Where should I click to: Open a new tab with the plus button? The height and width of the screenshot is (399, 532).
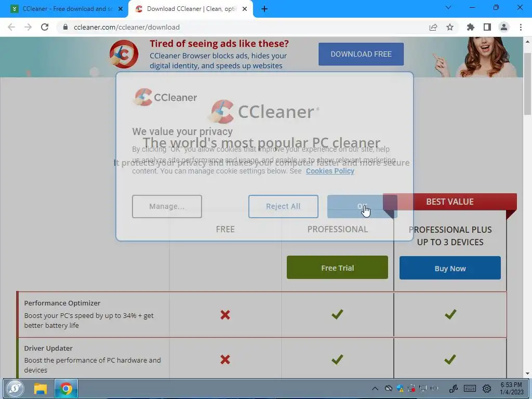click(264, 9)
